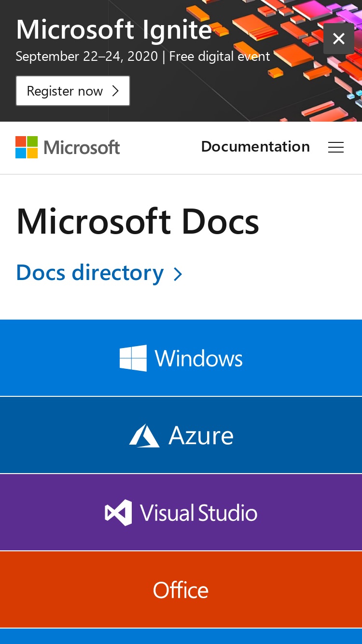Image resolution: width=362 pixels, height=644 pixels.
Task: Close the Microsoft Ignite banner
Action: pyautogui.click(x=339, y=39)
